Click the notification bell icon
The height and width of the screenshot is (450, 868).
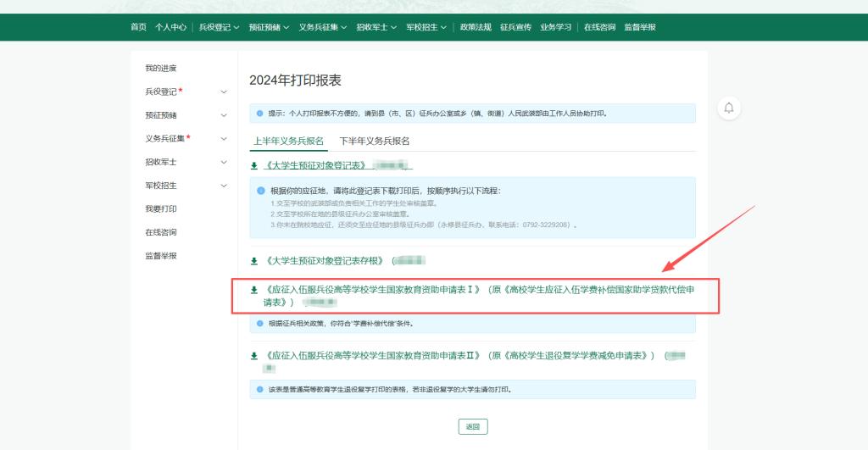coord(728,108)
